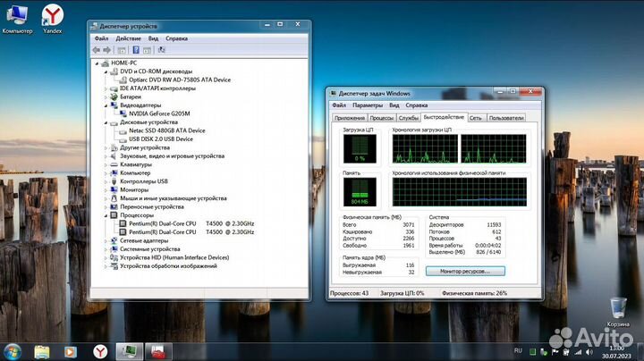The width and height of the screenshot is (644, 361).
Task: Switch to the Приложения tab
Action: point(350,118)
